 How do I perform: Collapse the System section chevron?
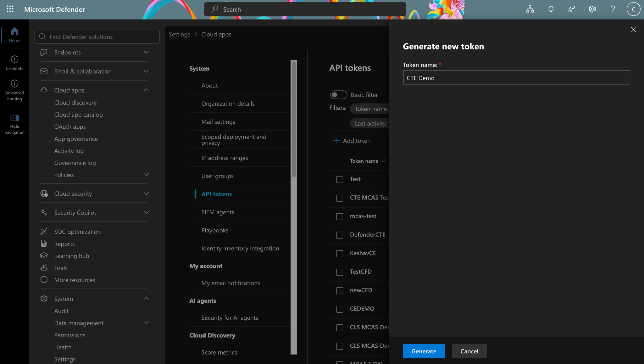[x=146, y=299]
